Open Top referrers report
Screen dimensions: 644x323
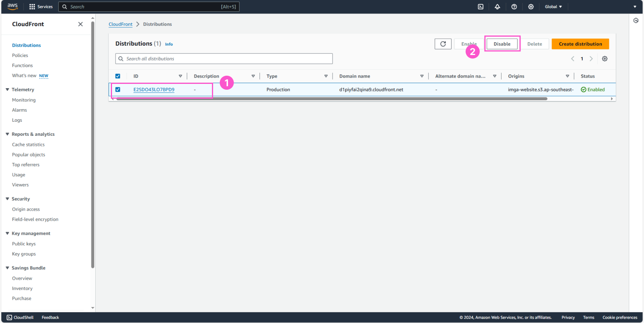[25, 165]
